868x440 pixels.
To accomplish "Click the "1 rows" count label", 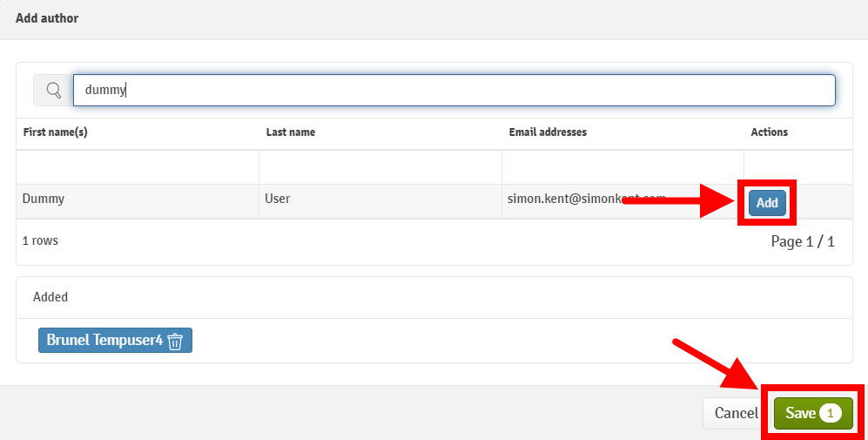I will (x=40, y=240).
